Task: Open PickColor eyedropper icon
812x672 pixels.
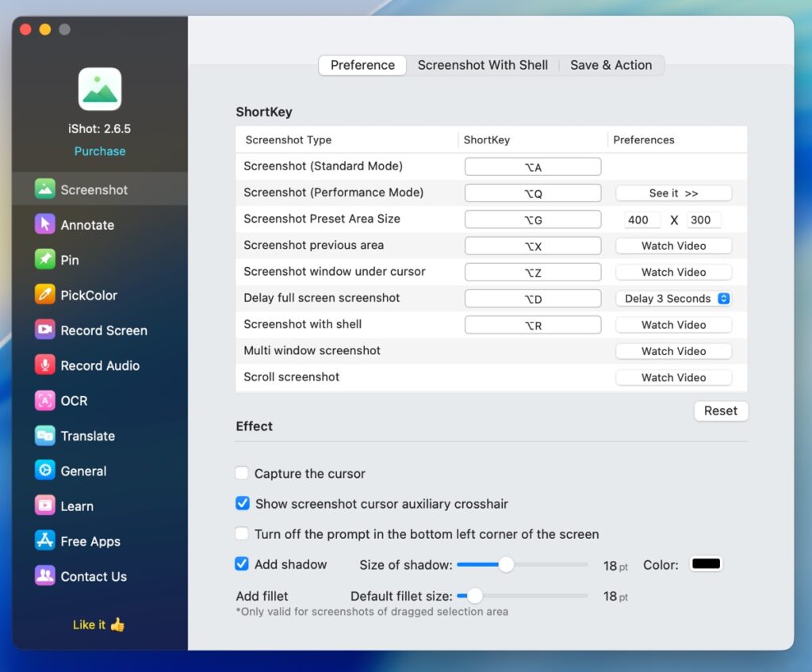Action: click(x=45, y=295)
